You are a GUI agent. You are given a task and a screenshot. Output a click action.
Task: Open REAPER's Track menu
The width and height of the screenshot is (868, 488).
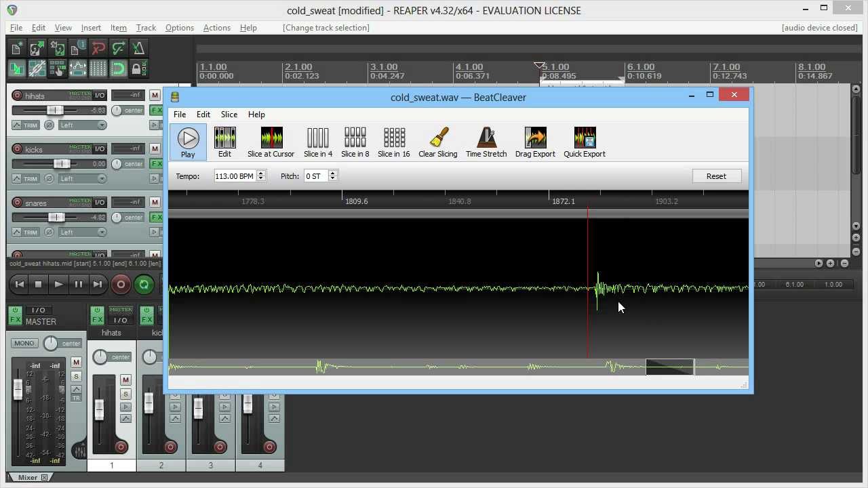pyautogui.click(x=146, y=28)
